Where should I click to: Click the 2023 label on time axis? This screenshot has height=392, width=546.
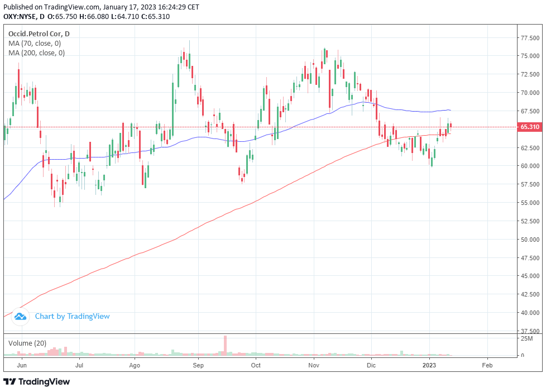point(429,365)
